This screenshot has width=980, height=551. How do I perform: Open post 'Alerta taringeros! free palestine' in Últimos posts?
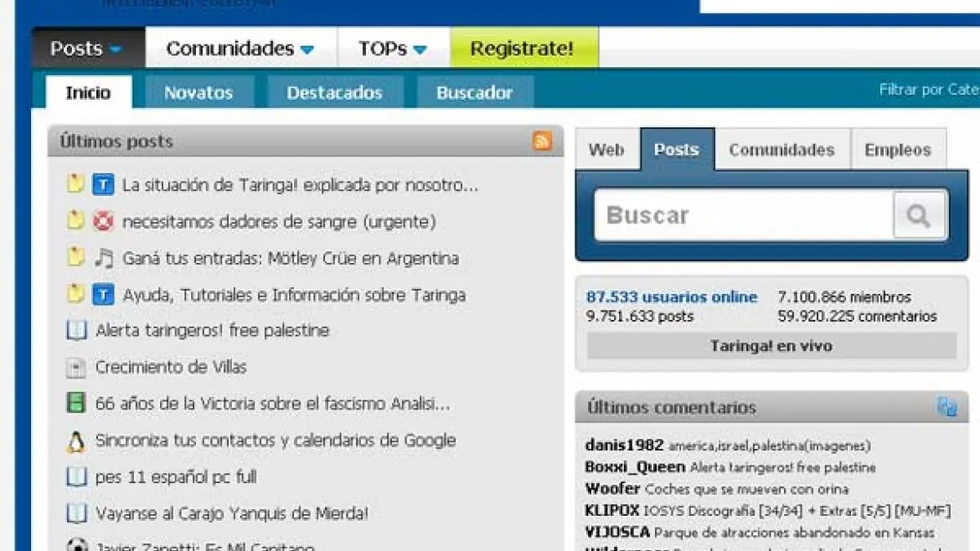213,331
